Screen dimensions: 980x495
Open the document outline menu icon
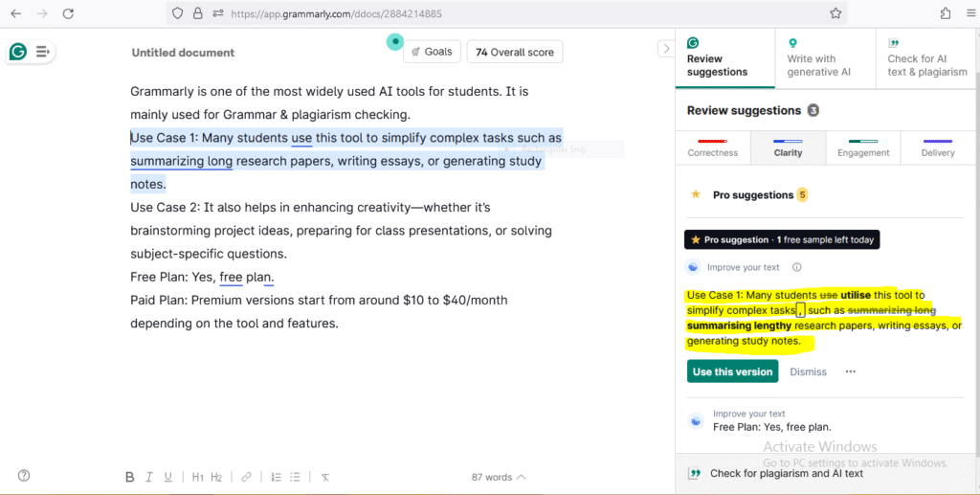pos(42,52)
